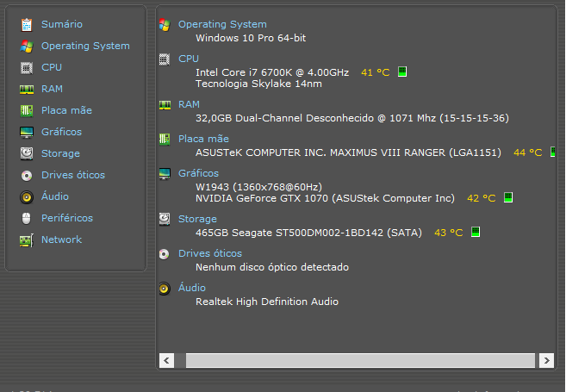Click the Drives óticos heading link in summary

pyautogui.click(x=210, y=253)
